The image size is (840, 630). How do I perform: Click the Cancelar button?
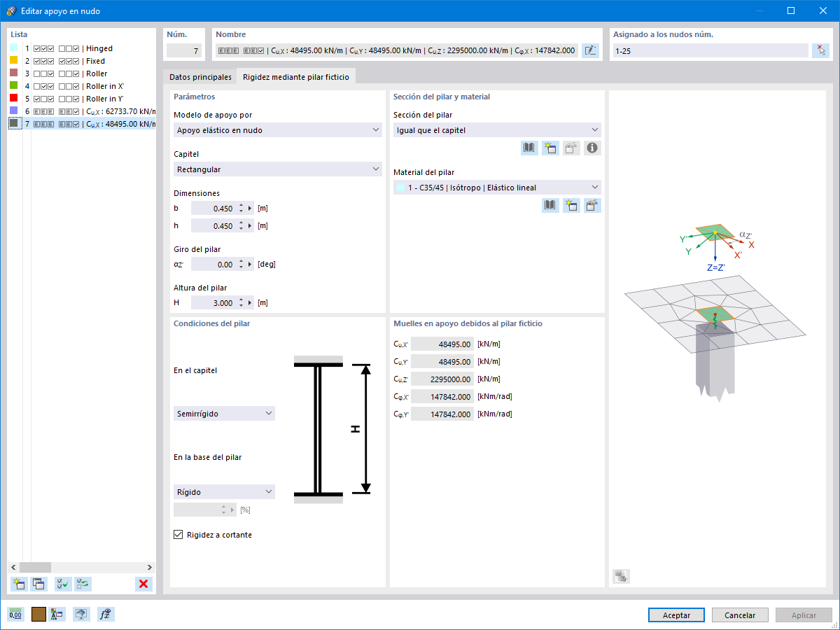(740, 615)
